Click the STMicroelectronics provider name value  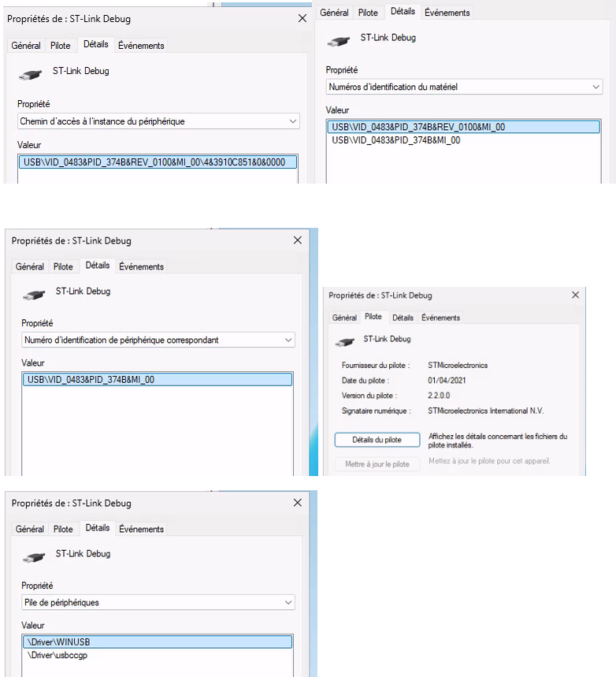click(x=458, y=365)
